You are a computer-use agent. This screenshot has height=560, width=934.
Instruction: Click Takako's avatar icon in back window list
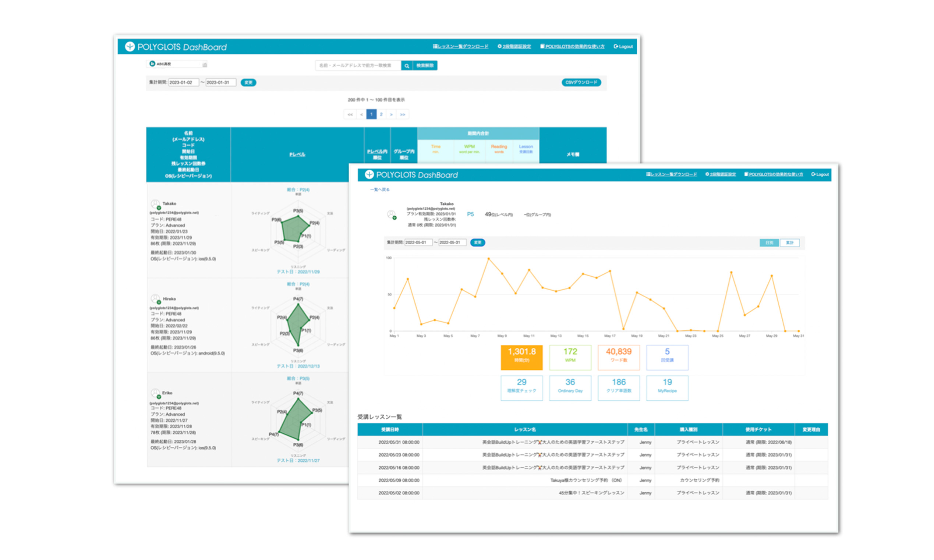click(155, 205)
